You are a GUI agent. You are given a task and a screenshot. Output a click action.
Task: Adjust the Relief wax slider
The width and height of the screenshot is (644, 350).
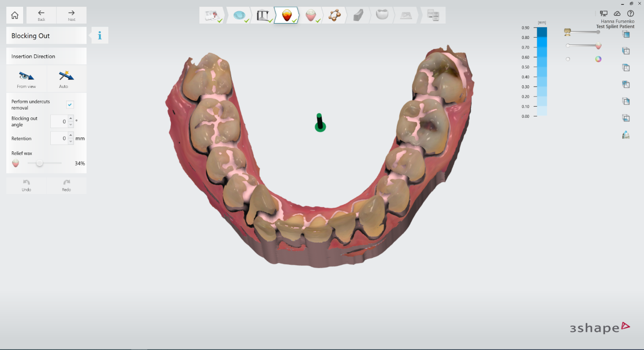coord(39,163)
